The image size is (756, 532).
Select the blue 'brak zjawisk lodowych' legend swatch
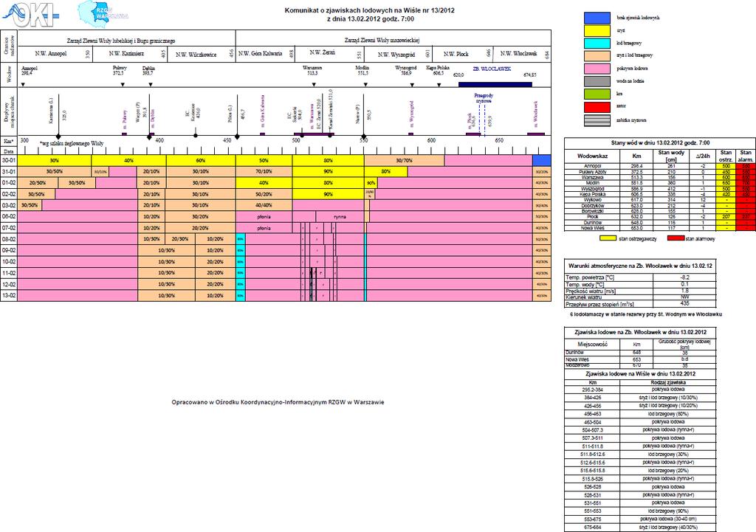[x=597, y=18]
